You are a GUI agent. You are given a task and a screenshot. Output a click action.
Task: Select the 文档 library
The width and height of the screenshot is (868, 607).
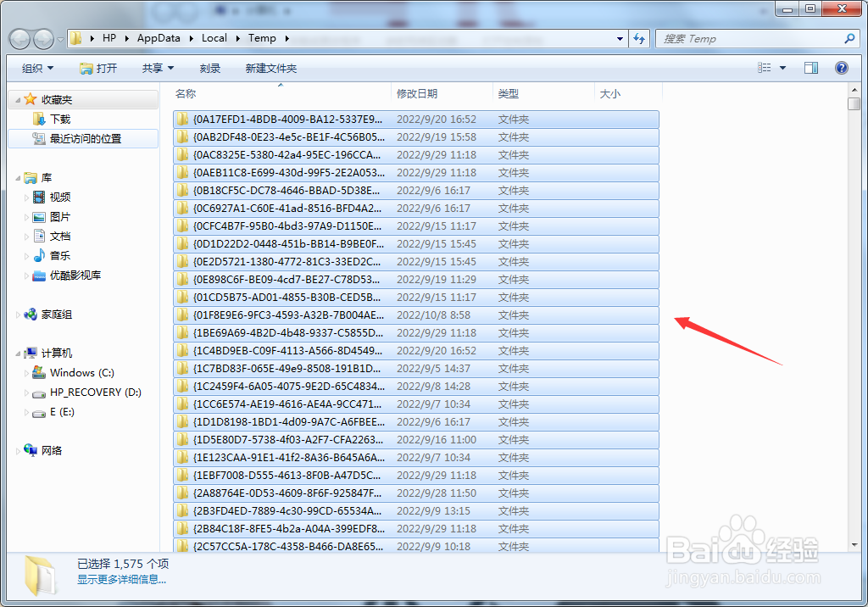pos(60,236)
